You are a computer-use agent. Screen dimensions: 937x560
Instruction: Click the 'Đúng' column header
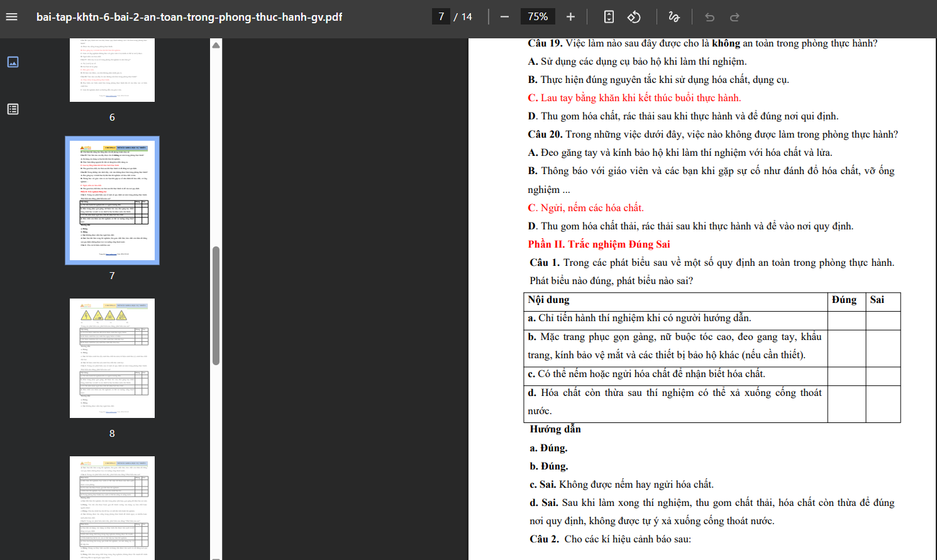pyautogui.click(x=844, y=300)
